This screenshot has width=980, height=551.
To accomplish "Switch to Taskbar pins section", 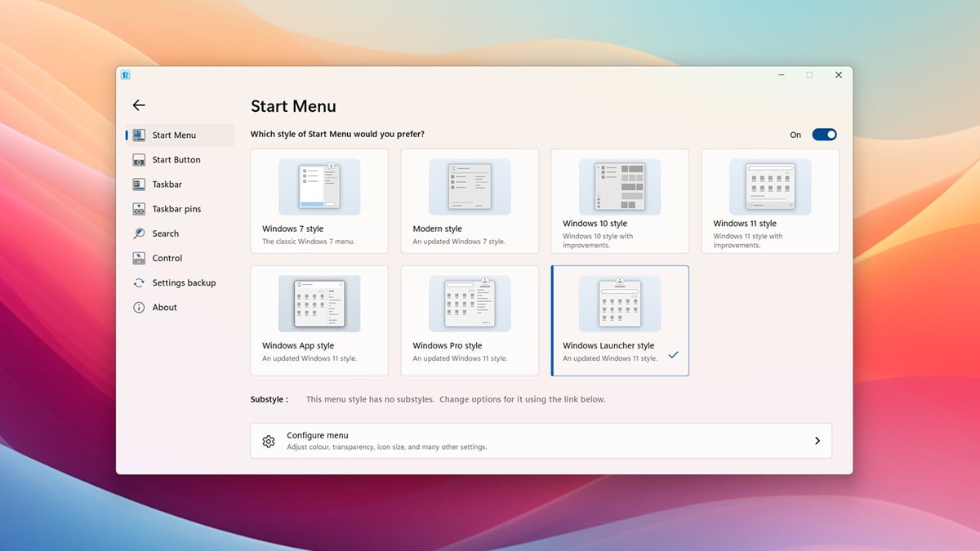I will point(180,209).
